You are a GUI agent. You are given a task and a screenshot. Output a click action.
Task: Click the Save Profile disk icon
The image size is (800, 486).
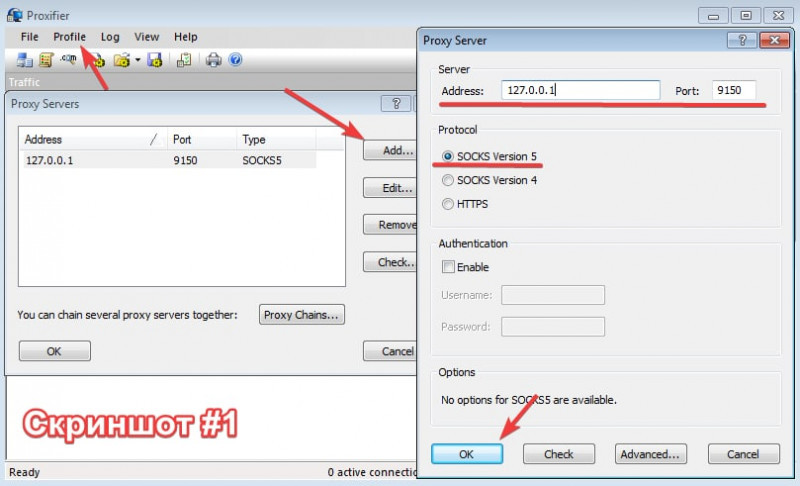[x=155, y=60]
